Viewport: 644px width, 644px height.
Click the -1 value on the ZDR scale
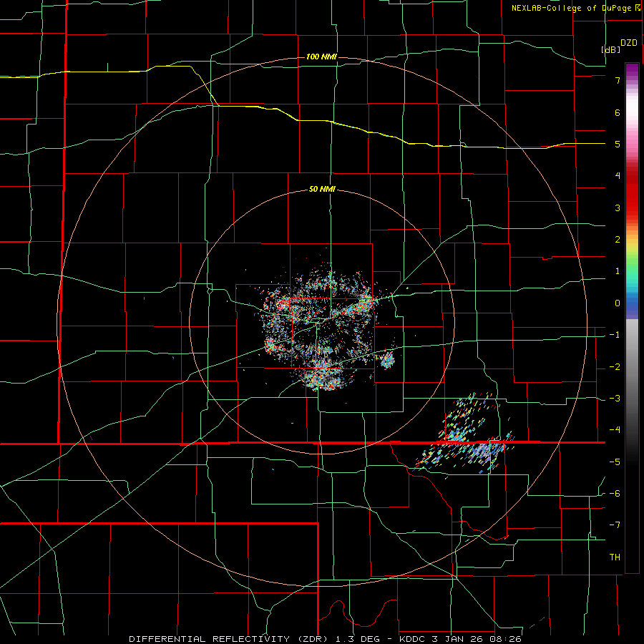click(615, 335)
